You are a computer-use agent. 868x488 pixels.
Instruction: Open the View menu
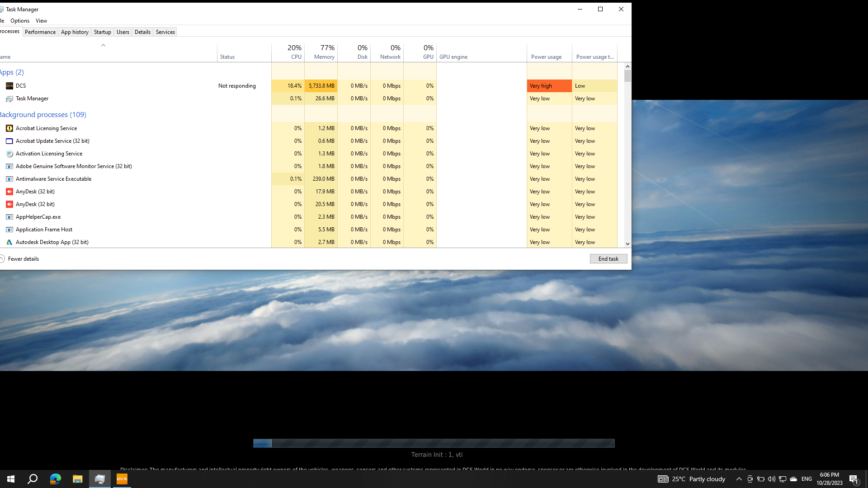41,21
